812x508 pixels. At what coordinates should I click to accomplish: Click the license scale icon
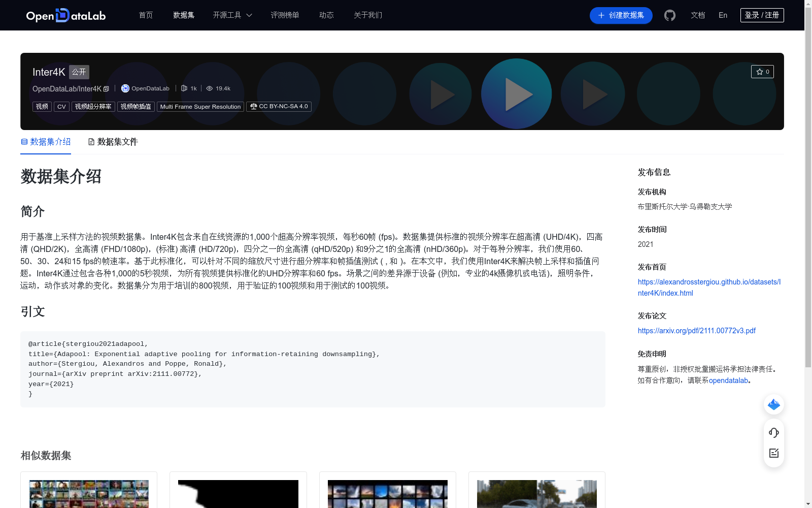(254, 106)
